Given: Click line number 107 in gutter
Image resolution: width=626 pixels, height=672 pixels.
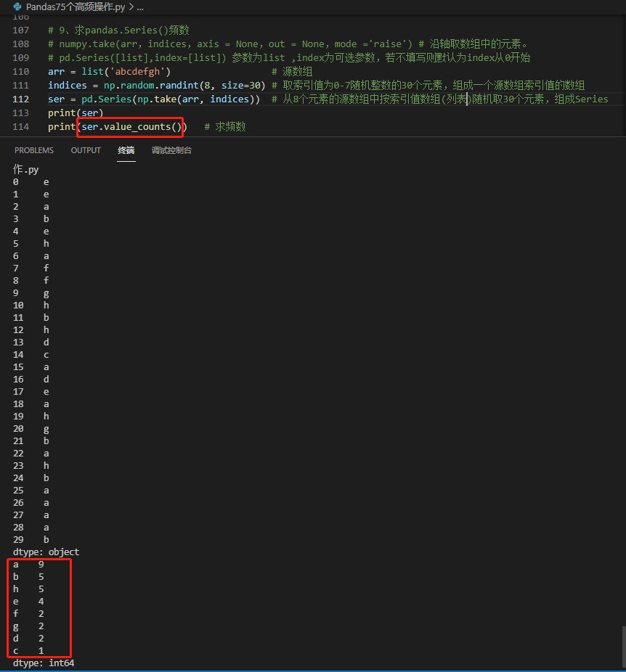Looking at the screenshot, I should 20,30.
